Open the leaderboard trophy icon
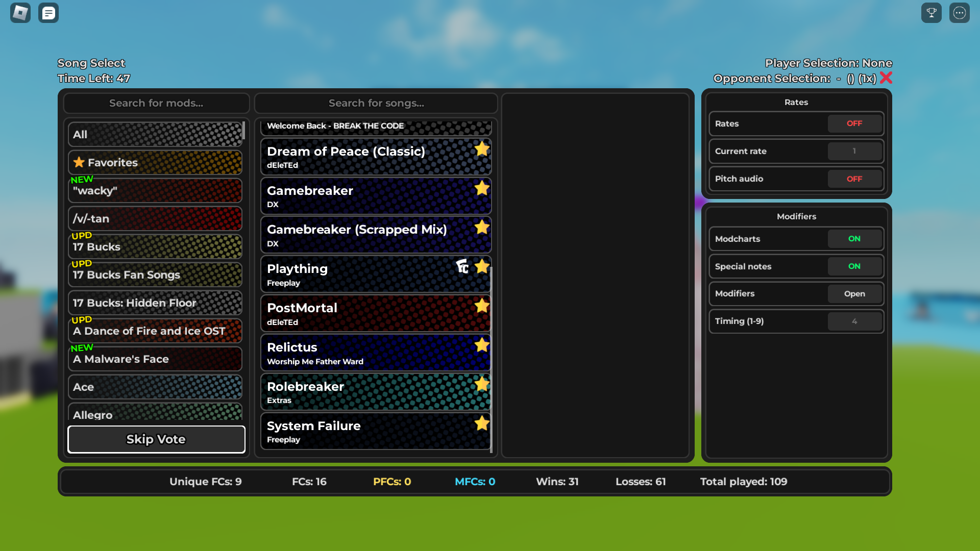Image resolution: width=980 pixels, height=551 pixels. tap(931, 13)
